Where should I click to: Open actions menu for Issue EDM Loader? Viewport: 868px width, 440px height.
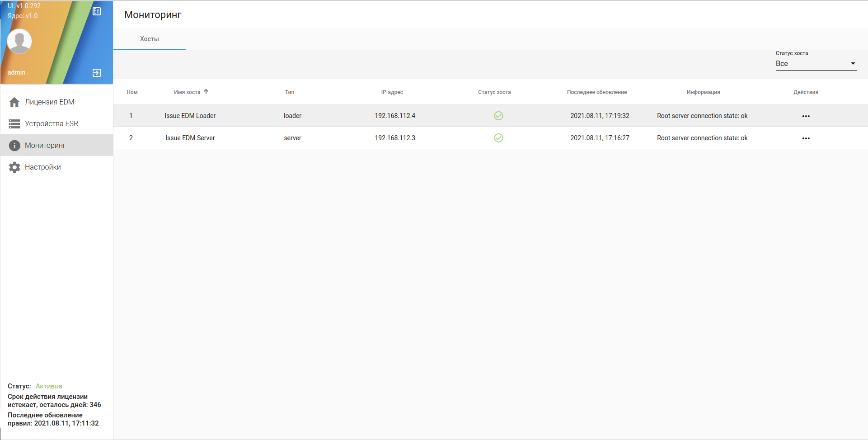click(x=806, y=116)
